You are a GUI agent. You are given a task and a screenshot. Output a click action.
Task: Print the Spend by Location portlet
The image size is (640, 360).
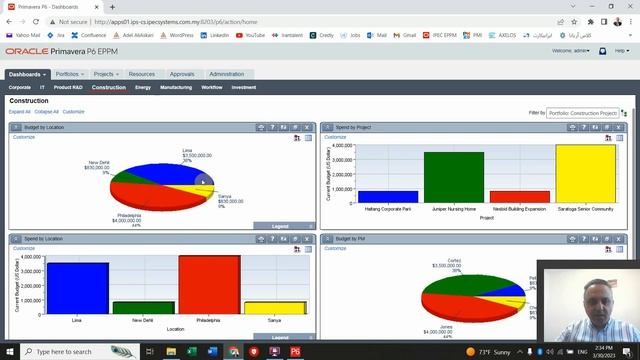click(x=260, y=239)
